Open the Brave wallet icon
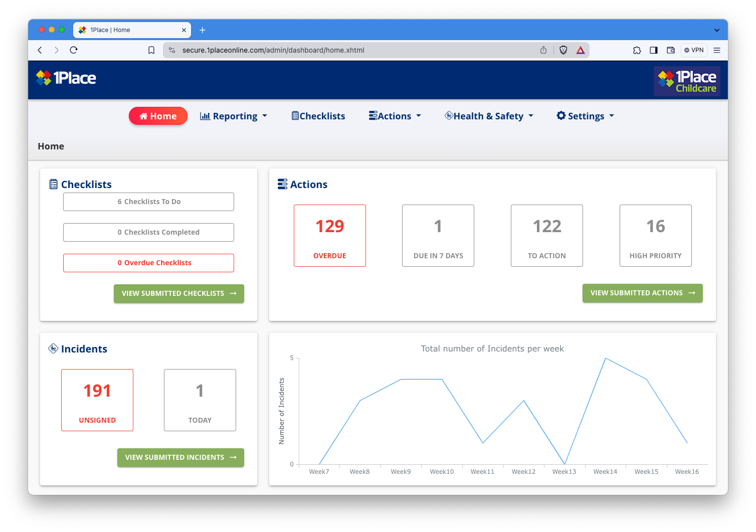The image size is (756, 532). click(x=670, y=50)
